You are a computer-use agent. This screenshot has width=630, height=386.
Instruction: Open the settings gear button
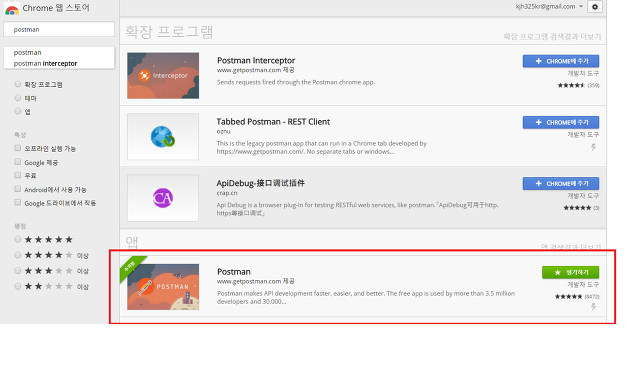click(x=595, y=7)
